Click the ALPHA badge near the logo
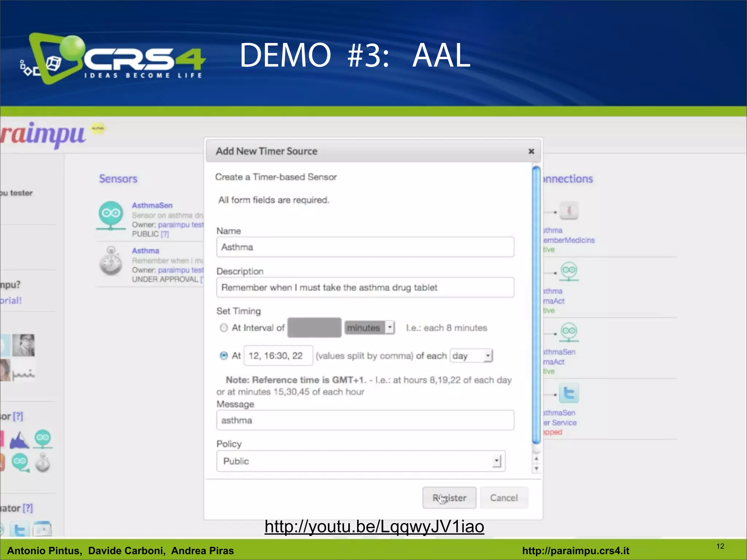Image resolution: width=747 pixels, height=560 pixels. click(98, 128)
